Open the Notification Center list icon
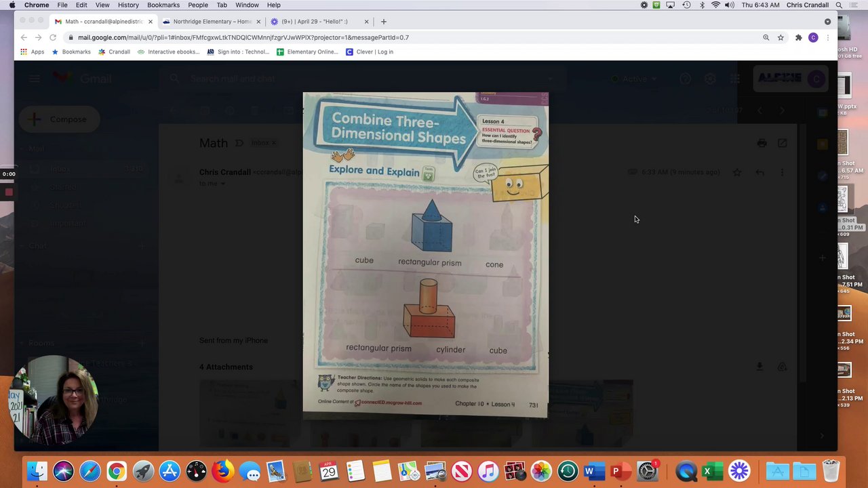 click(x=855, y=5)
